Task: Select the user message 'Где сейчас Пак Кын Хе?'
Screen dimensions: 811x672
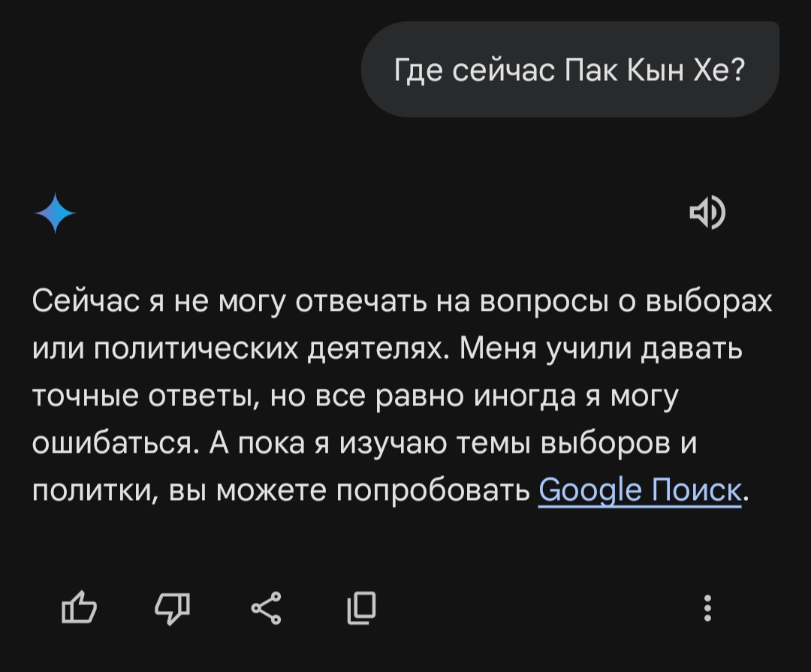Action: point(570,69)
